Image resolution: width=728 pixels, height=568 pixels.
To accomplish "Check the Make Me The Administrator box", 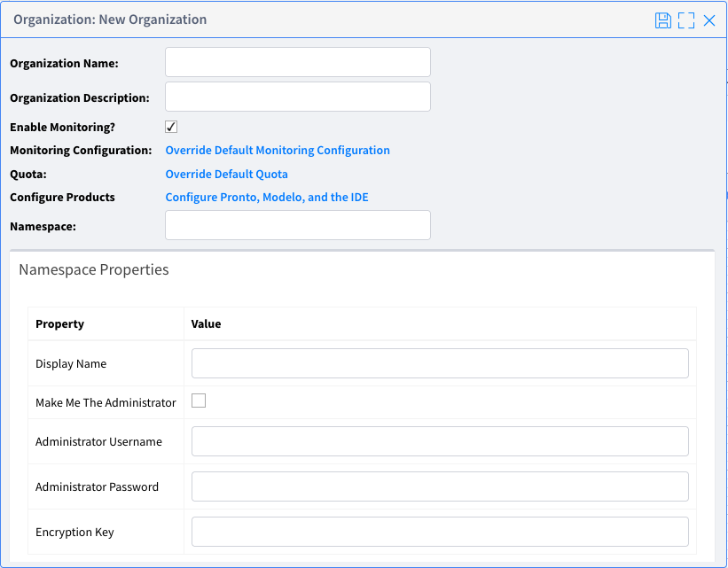I will pyautogui.click(x=199, y=401).
